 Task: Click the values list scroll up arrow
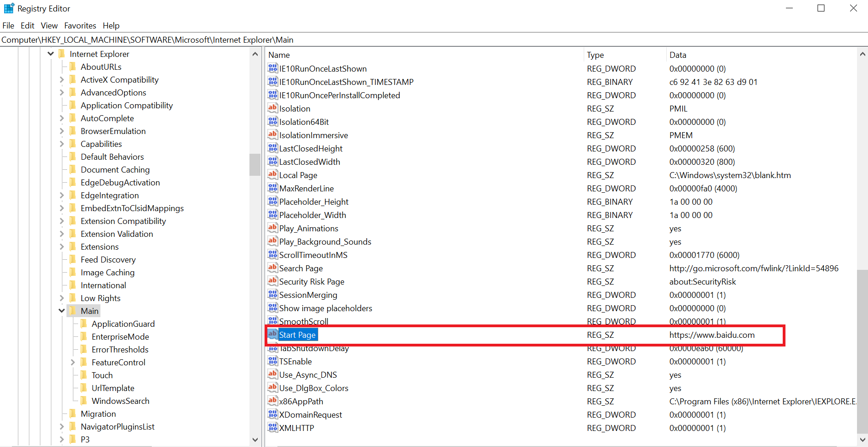click(x=862, y=54)
